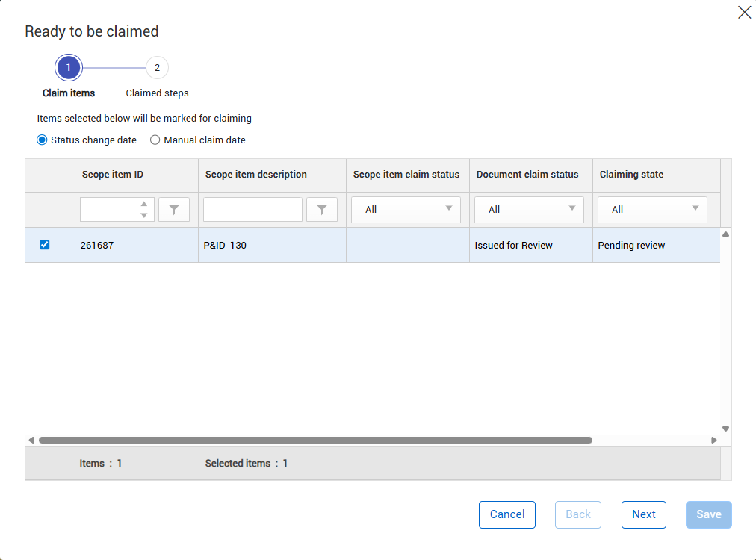This screenshot has height=560, width=756.
Task: Click Next to proceed
Action: [x=643, y=514]
